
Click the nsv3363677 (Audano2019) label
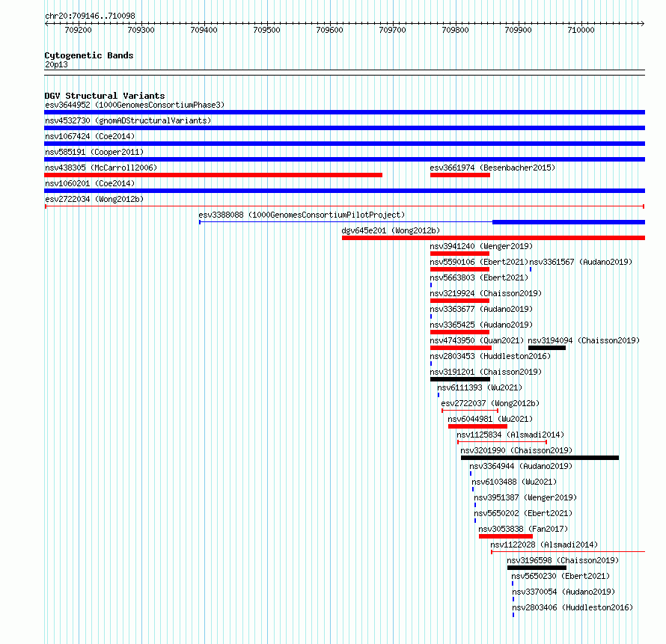click(481, 309)
